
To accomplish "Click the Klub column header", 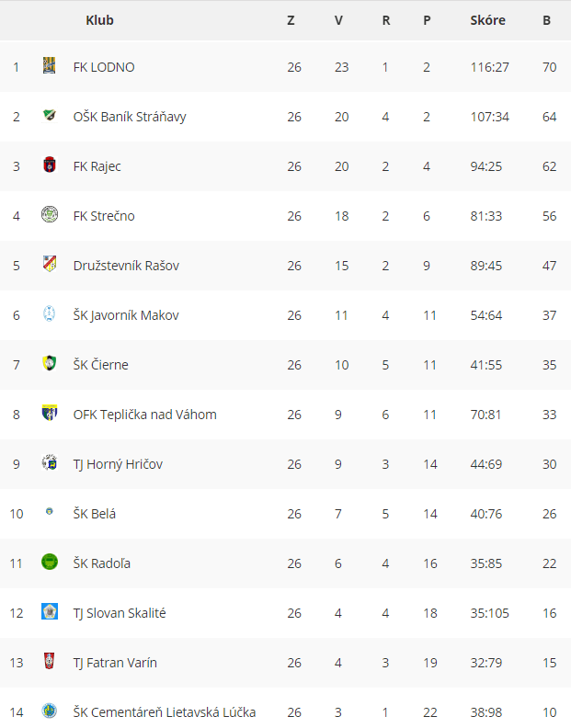I will pyautogui.click(x=99, y=20).
